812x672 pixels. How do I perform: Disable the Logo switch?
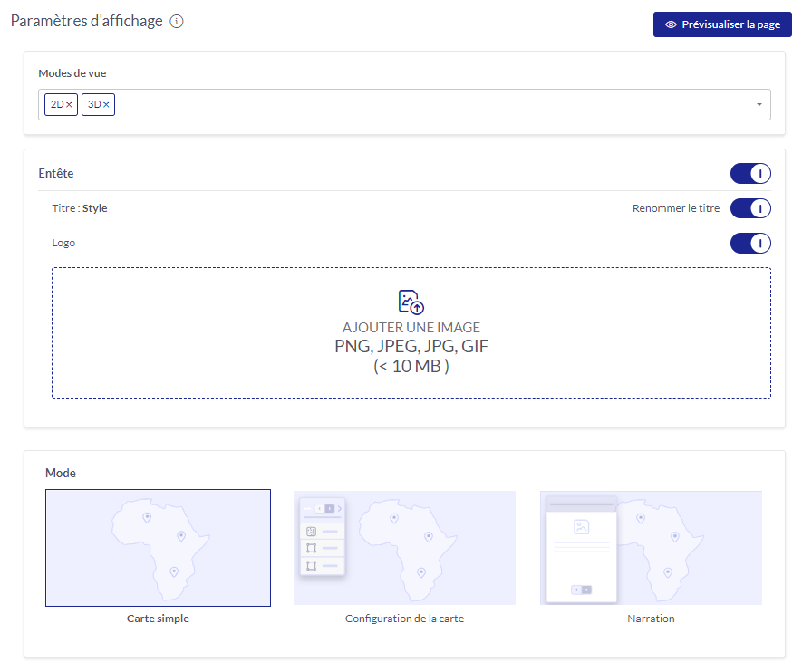click(750, 244)
